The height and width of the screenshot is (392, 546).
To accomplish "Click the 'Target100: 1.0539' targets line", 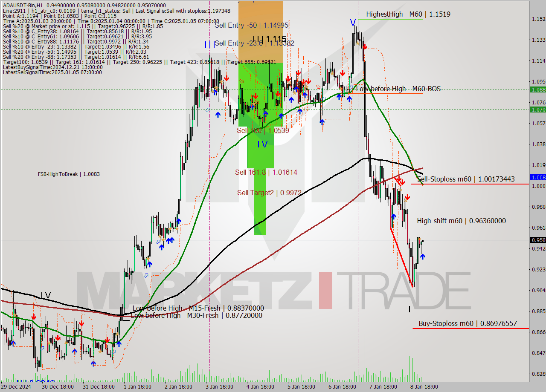I will [x=139, y=62].
